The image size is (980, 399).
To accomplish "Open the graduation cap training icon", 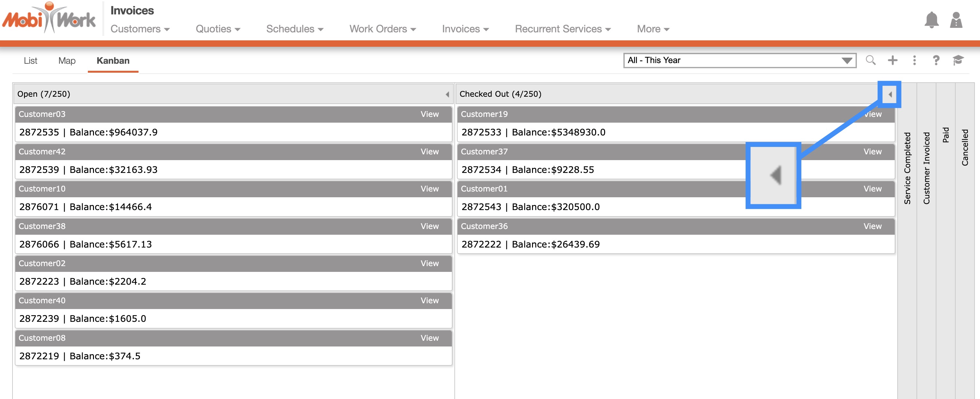I will click(x=958, y=60).
